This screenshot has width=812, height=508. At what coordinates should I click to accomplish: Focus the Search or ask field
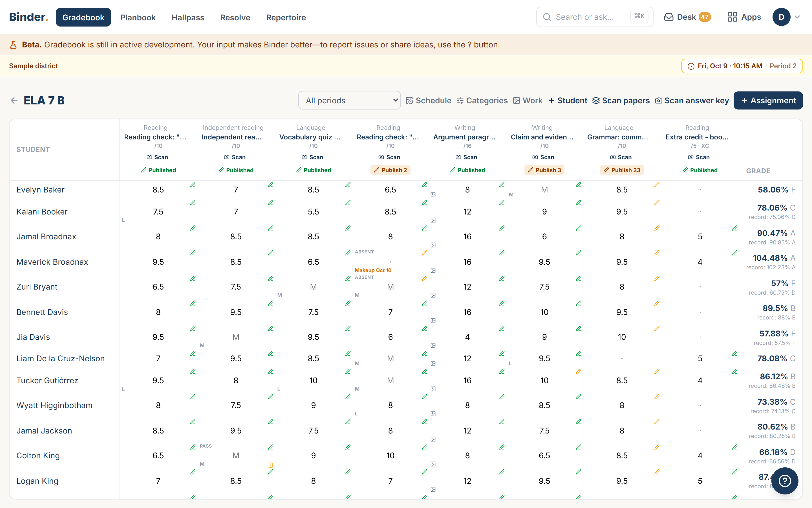coord(595,17)
